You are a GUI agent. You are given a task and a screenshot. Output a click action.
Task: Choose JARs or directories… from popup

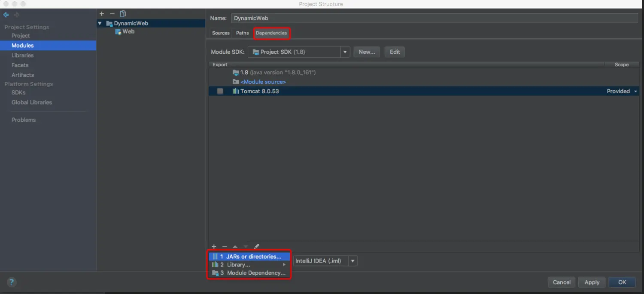(249, 257)
